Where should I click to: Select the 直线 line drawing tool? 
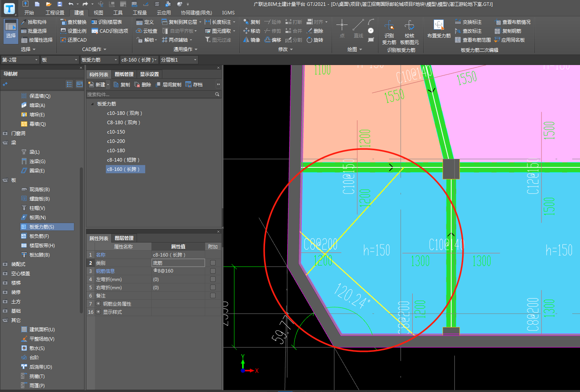tap(358, 29)
